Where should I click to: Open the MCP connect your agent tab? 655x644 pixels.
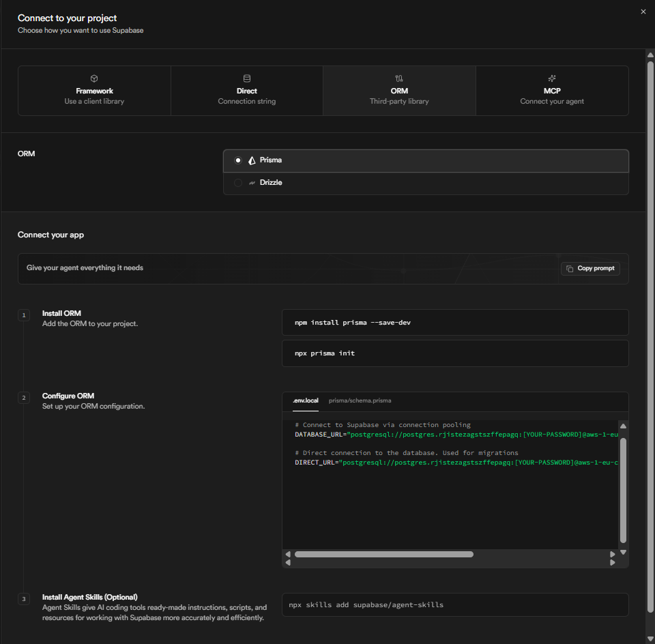tap(552, 91)
